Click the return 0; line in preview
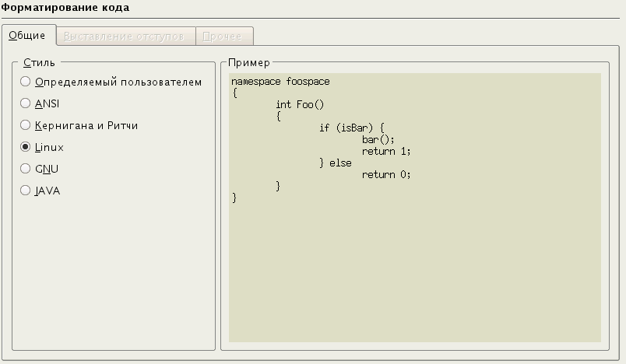The width and height of the screenshot is (626, 364). tap(385, 175)
